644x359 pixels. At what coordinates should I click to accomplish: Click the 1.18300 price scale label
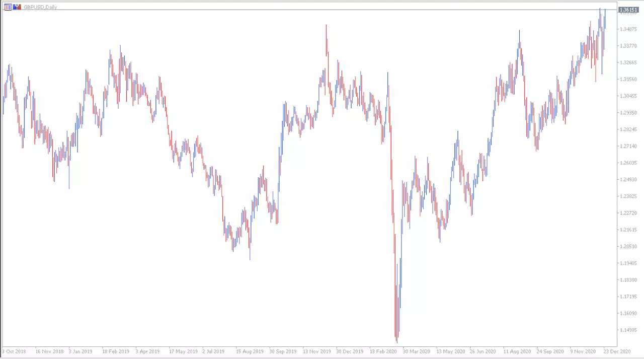coord(629,279)
